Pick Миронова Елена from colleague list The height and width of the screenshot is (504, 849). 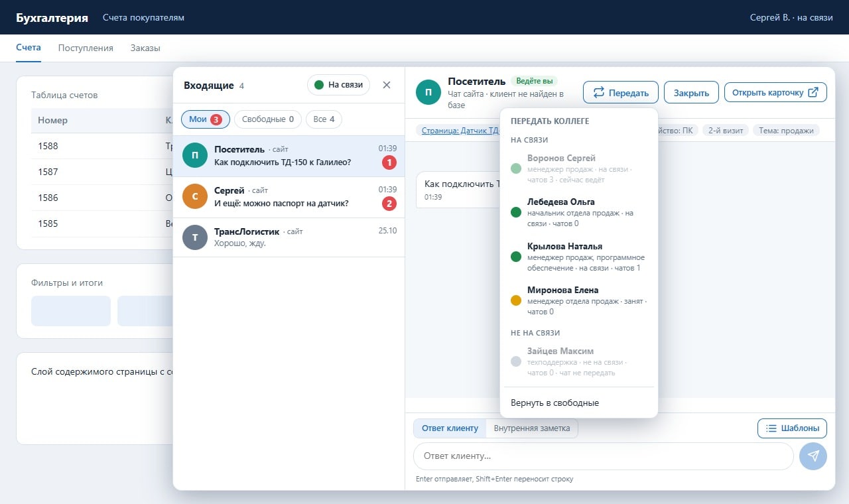(x=579, y=300)
